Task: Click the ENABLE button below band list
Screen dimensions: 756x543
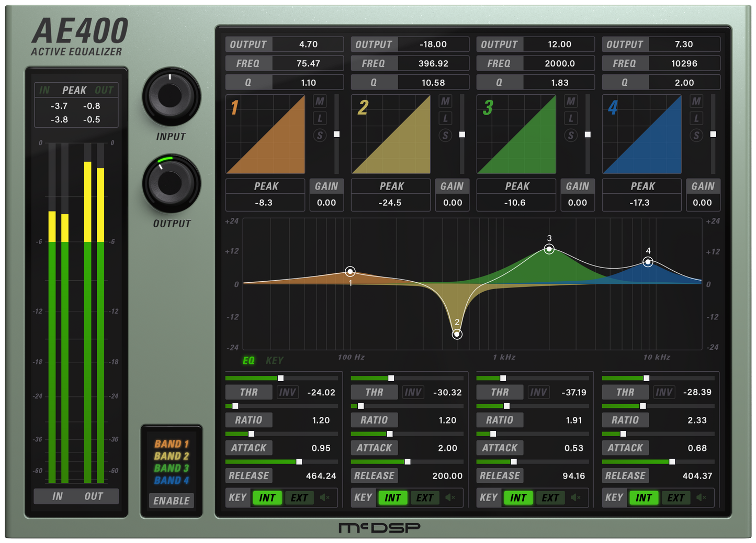Action: (172, 501)
